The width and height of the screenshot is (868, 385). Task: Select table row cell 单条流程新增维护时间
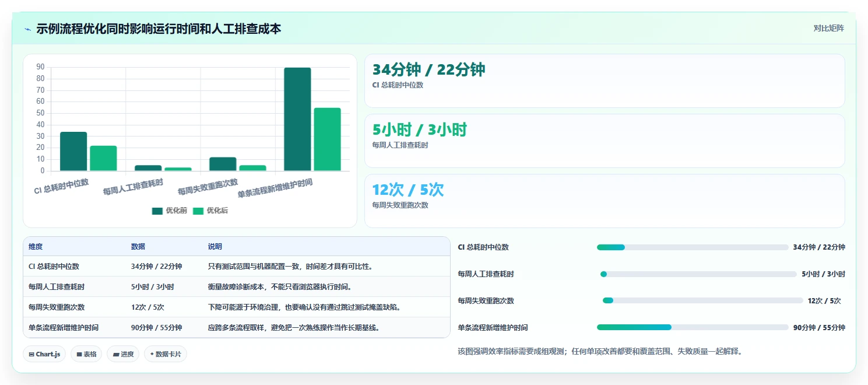(64, 328)
